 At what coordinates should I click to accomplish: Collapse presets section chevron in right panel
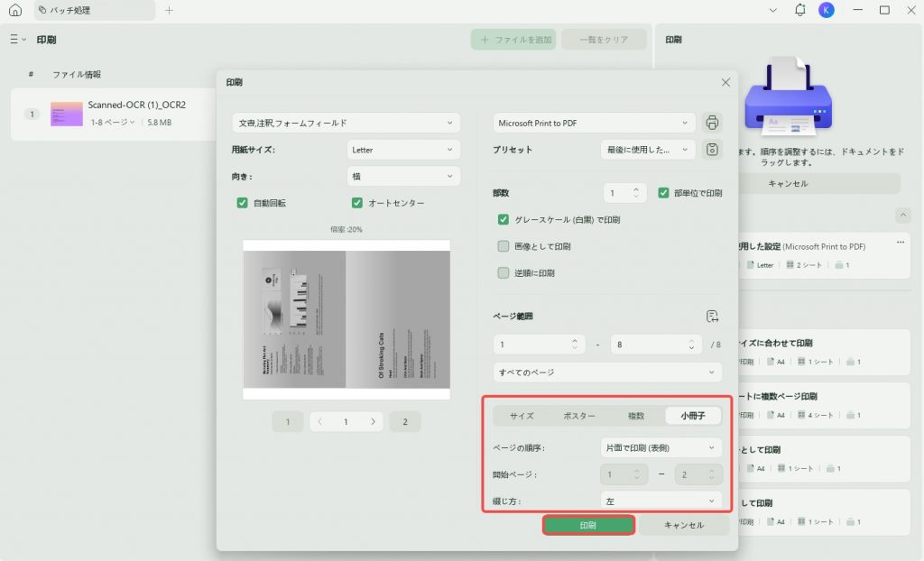[x=902, y=215]
